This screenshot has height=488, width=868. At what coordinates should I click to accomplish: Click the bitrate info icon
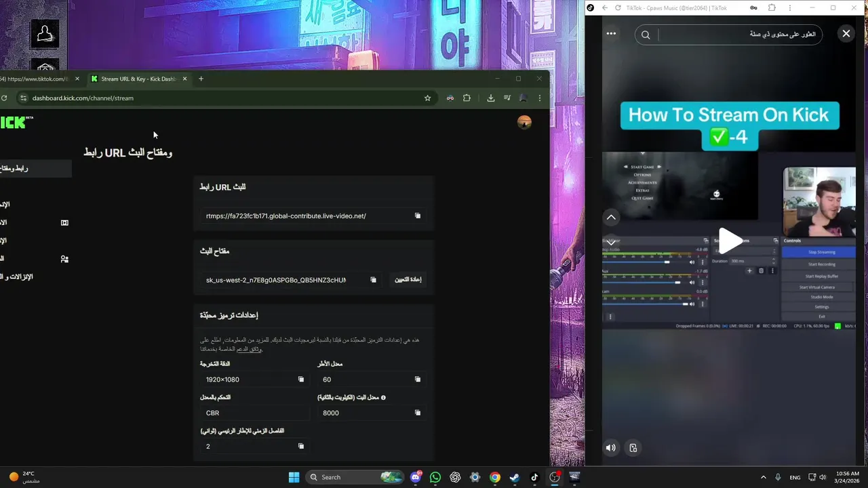[x=383, y=397]
